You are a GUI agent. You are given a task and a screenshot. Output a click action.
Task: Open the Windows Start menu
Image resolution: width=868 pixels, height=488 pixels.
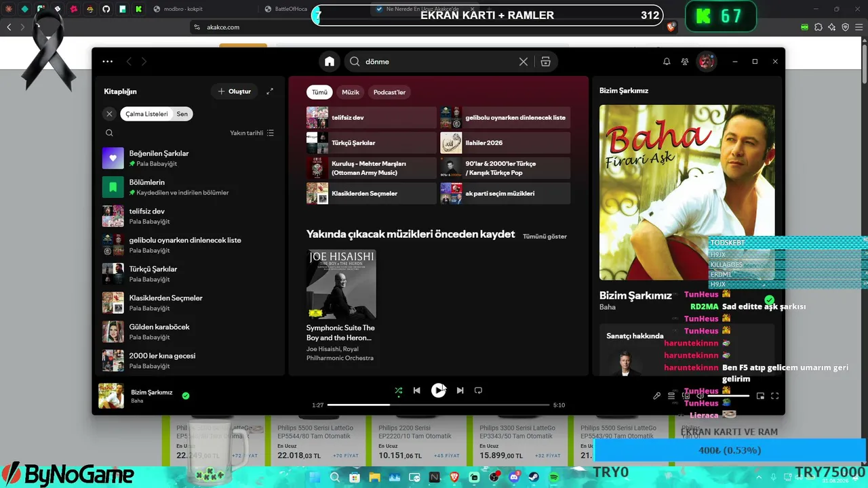(x=315, y=478)
